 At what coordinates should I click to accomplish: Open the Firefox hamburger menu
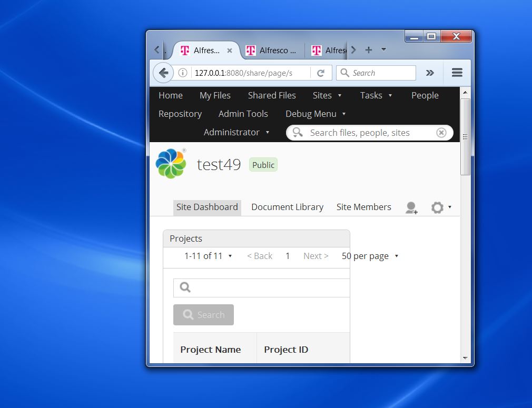point(457,73)
